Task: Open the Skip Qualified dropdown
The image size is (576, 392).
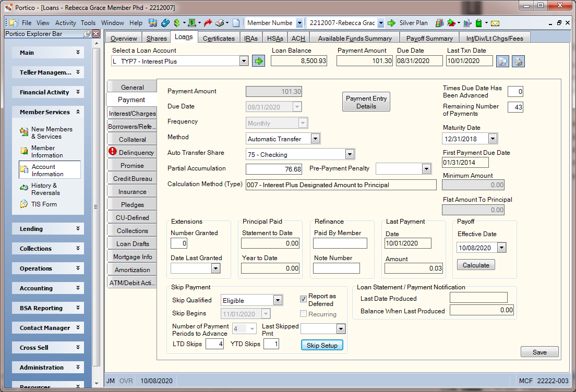Action: (x=278, y=300)
